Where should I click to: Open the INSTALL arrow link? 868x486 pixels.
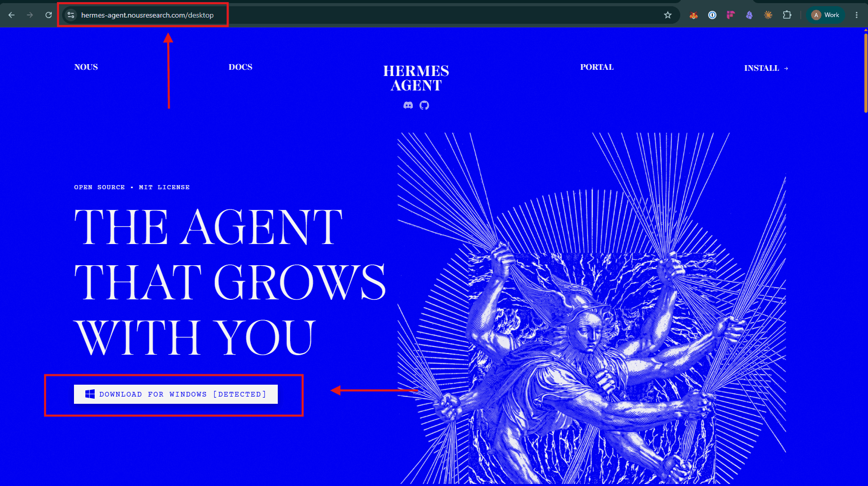(x=766, y=68)
